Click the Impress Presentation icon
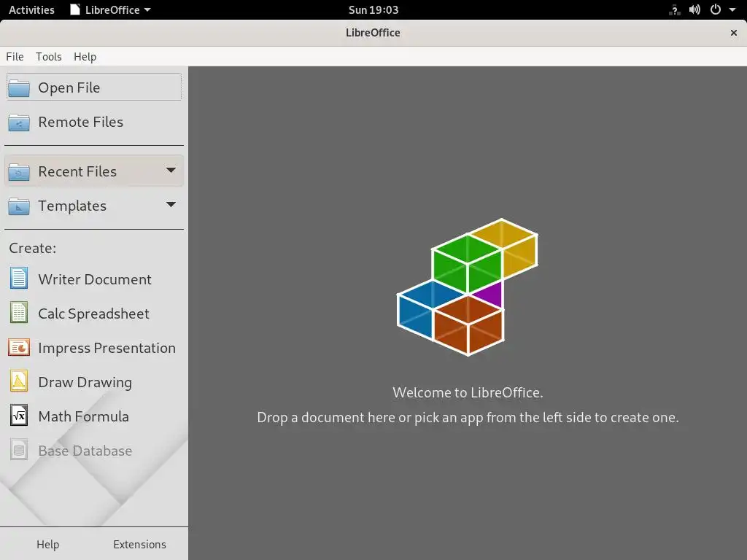This screenshot has height=560, width=747. [19, 348]
